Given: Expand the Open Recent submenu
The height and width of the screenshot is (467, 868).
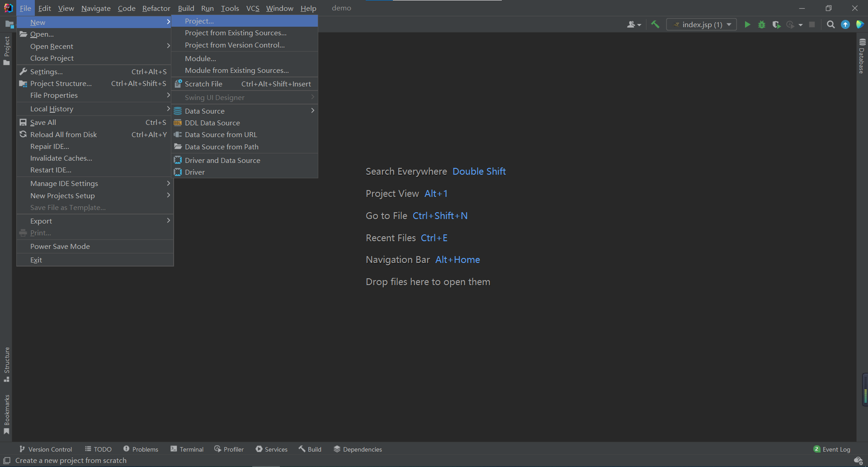Looking at the screenshot, I should click(95, 46).
